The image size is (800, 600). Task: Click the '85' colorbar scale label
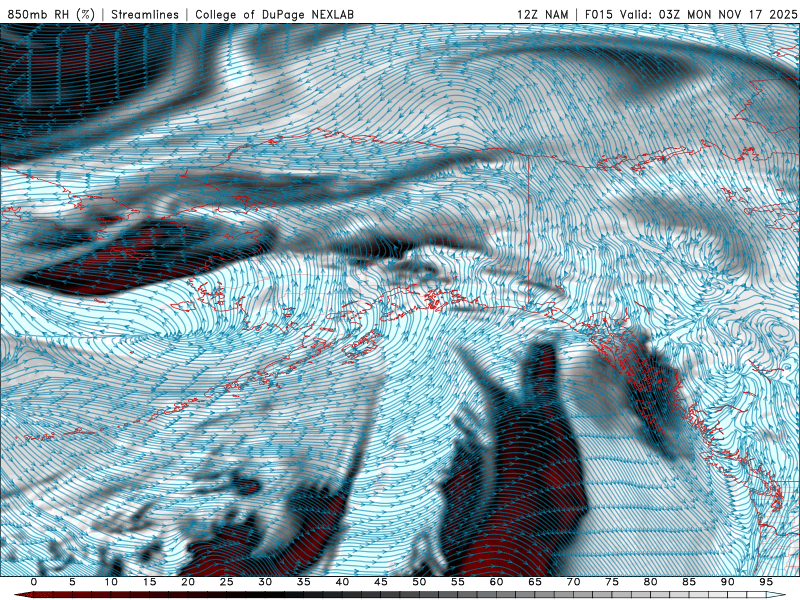[x=689, y=582]
